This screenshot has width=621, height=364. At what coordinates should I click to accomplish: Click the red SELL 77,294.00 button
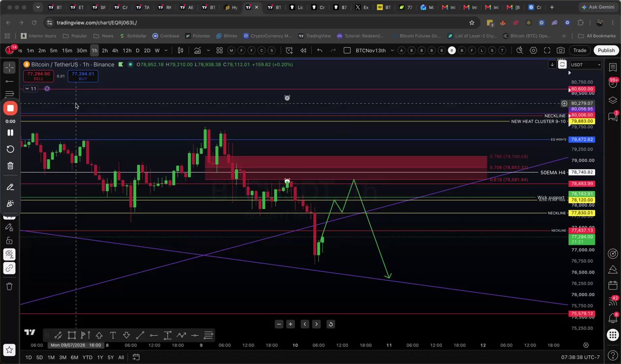pyautogui.click(x=39, y=76)
